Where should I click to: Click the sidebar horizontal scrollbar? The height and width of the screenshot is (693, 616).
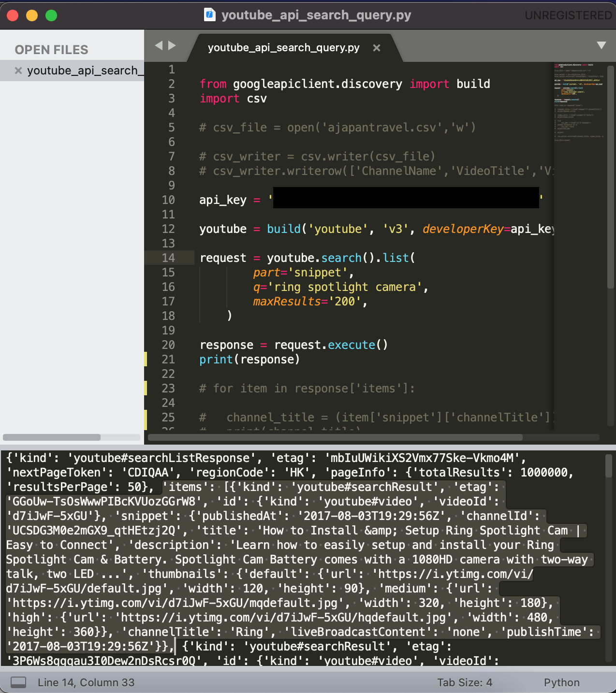(x=52, y=437)
